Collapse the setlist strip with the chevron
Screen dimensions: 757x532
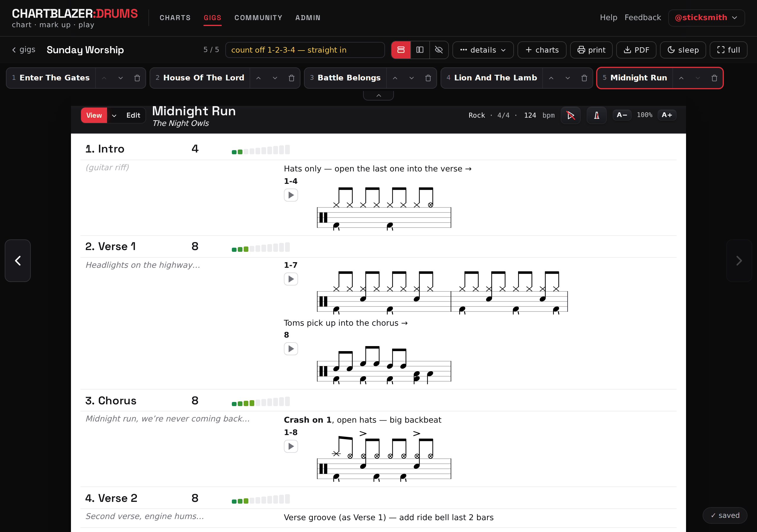click(x=378, y=95)
